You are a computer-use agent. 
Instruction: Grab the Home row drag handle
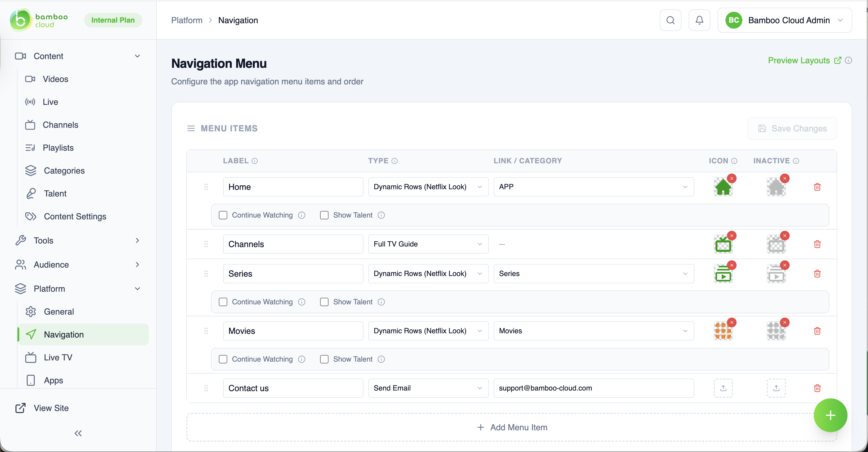tap(206, 187)
